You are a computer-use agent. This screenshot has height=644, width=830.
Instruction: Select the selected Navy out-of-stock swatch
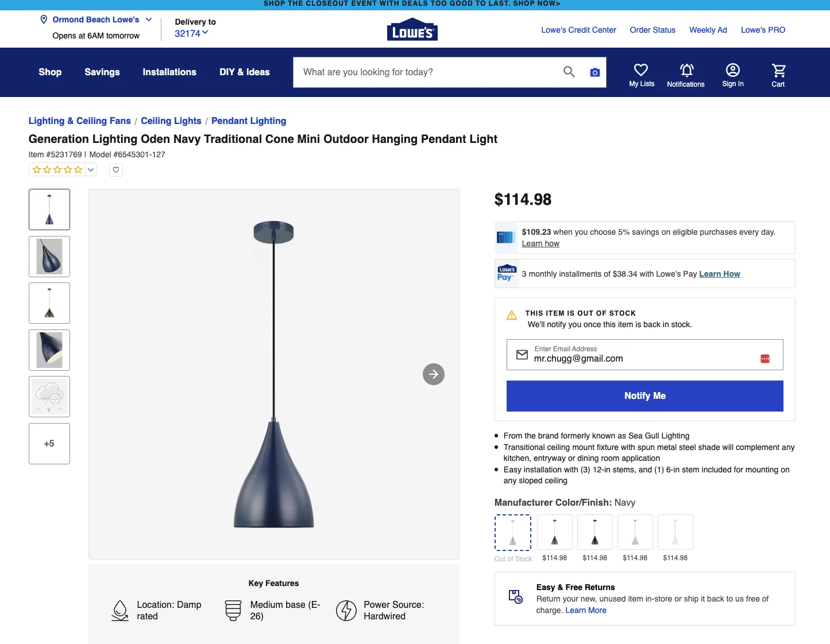(x=512, y=533)
